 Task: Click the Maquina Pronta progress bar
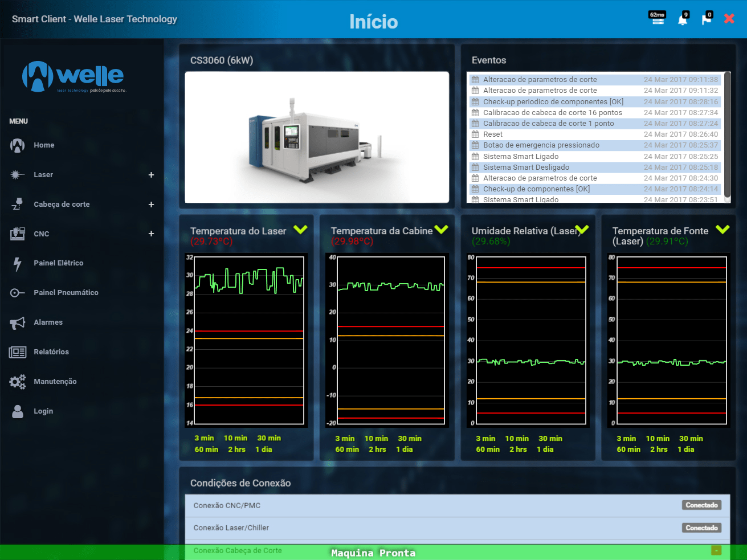(373, 552)
